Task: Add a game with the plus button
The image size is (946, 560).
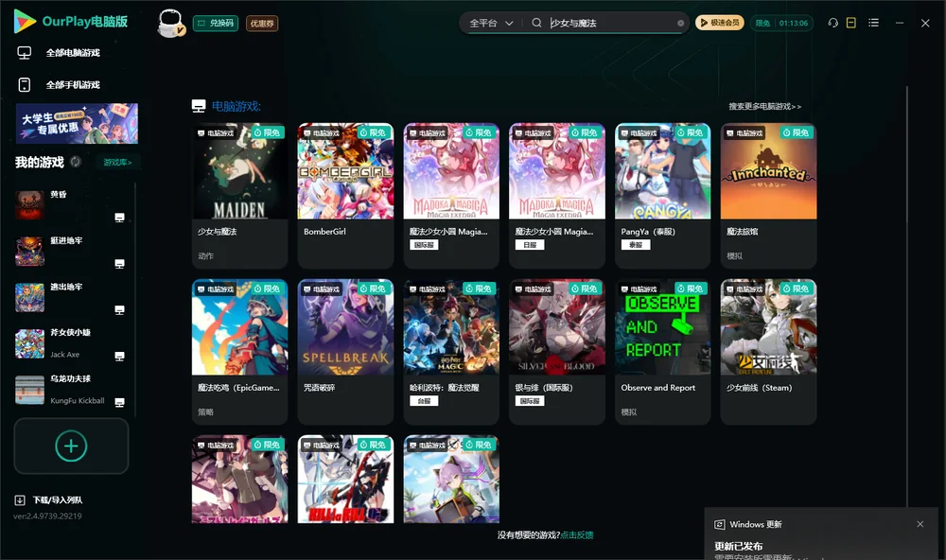Action: point(71,446)
